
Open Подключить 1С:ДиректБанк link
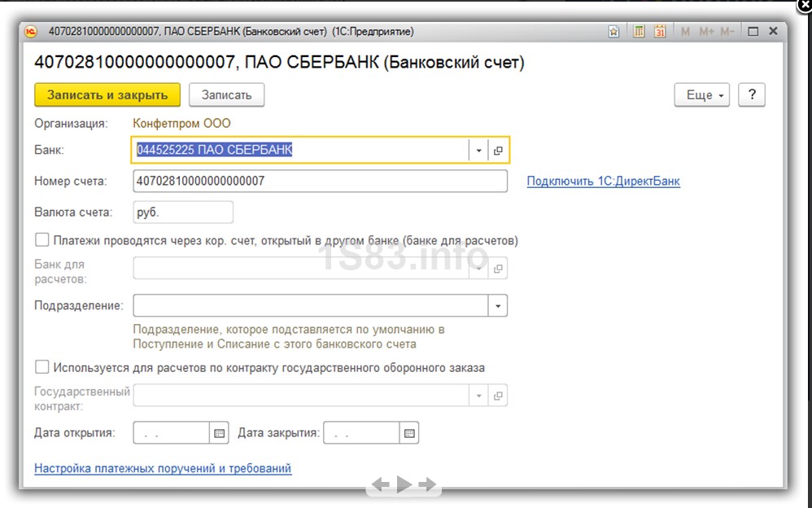pos(603,182)
